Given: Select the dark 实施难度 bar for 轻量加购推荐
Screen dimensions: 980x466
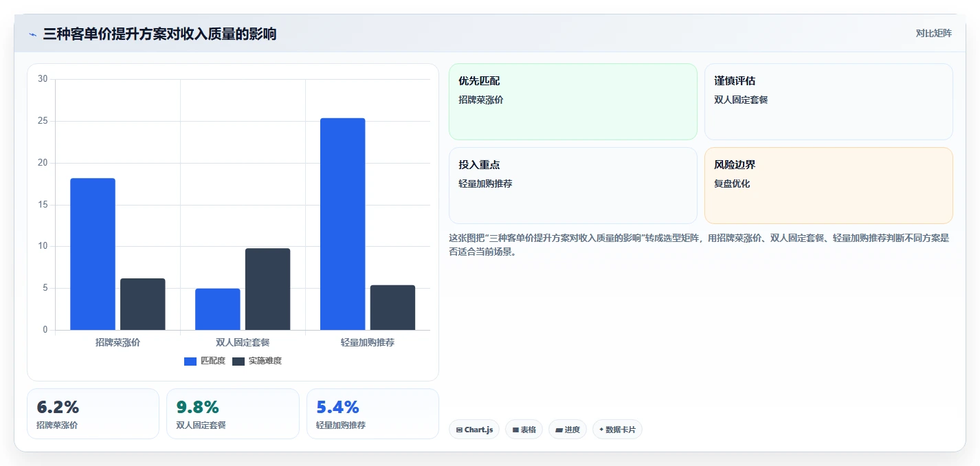Looking at the screenshot, I should click(393, 307).
